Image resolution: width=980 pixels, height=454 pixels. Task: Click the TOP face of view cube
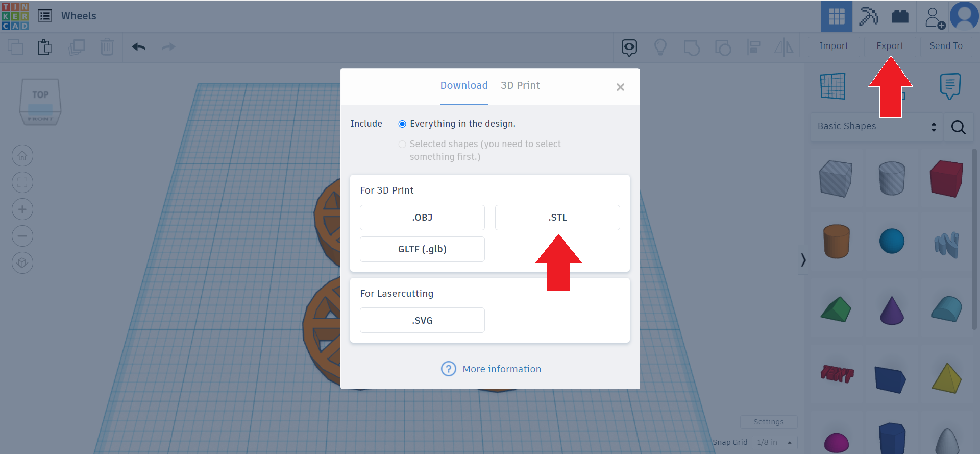tap(40, 94)
